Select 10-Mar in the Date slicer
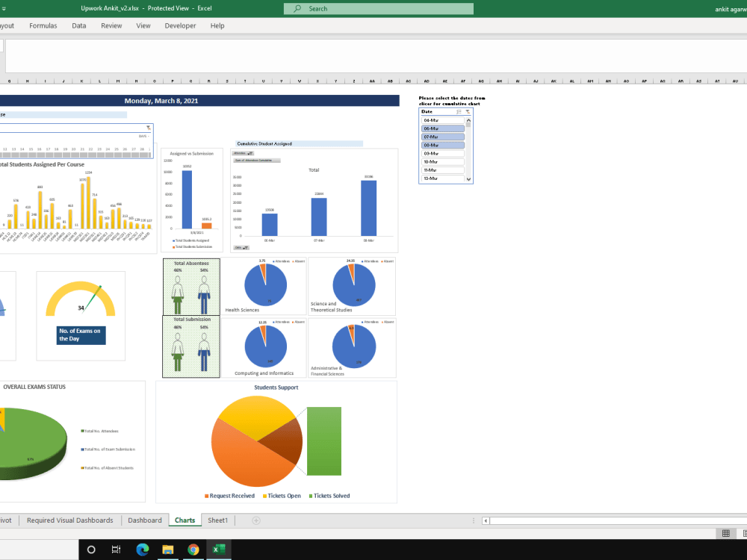This screenshot has height=560, width=747. [443, 162]
